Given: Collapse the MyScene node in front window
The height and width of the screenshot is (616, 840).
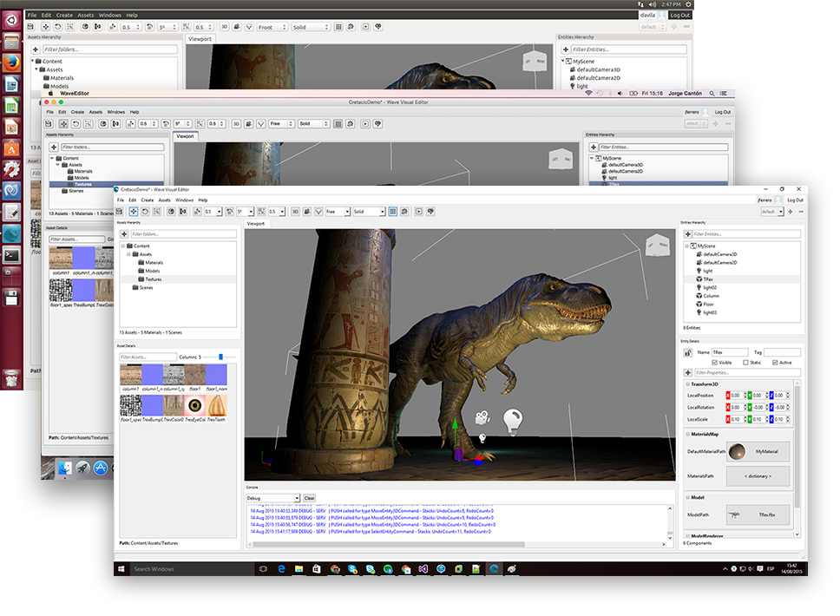Looking at the screenshot, I should point(686,246).
